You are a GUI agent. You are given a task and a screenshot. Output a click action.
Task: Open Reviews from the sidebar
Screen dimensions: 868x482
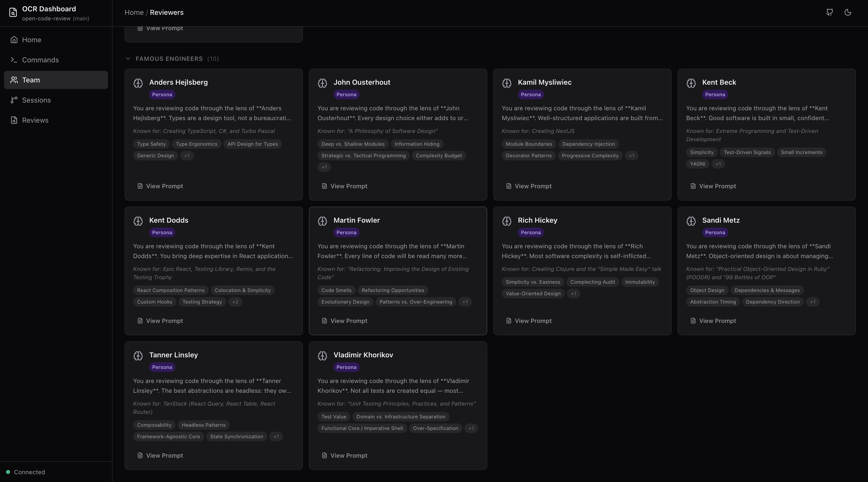35,120
